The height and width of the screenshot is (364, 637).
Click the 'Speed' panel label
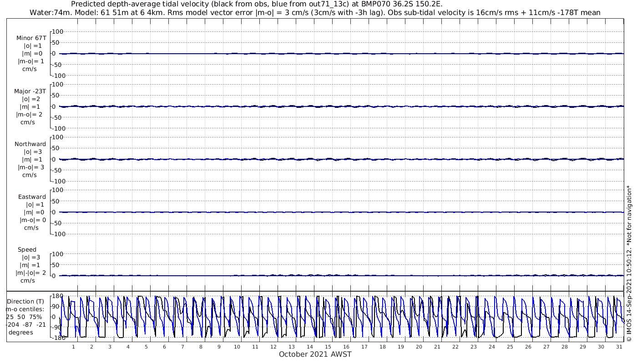[x=27, y=250]
